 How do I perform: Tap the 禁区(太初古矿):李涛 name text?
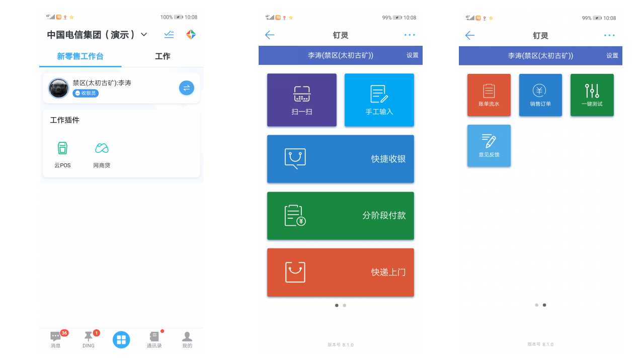[102, 83]
